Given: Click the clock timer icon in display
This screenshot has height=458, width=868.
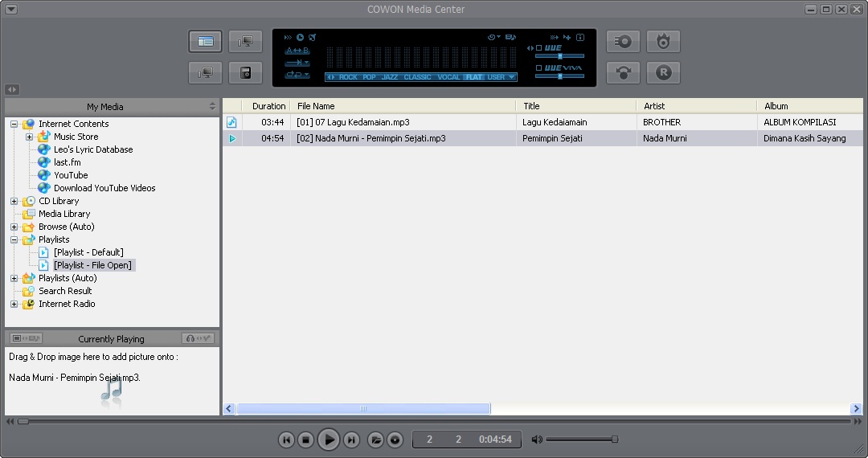Looking at the screenshot, I should 300,37.
